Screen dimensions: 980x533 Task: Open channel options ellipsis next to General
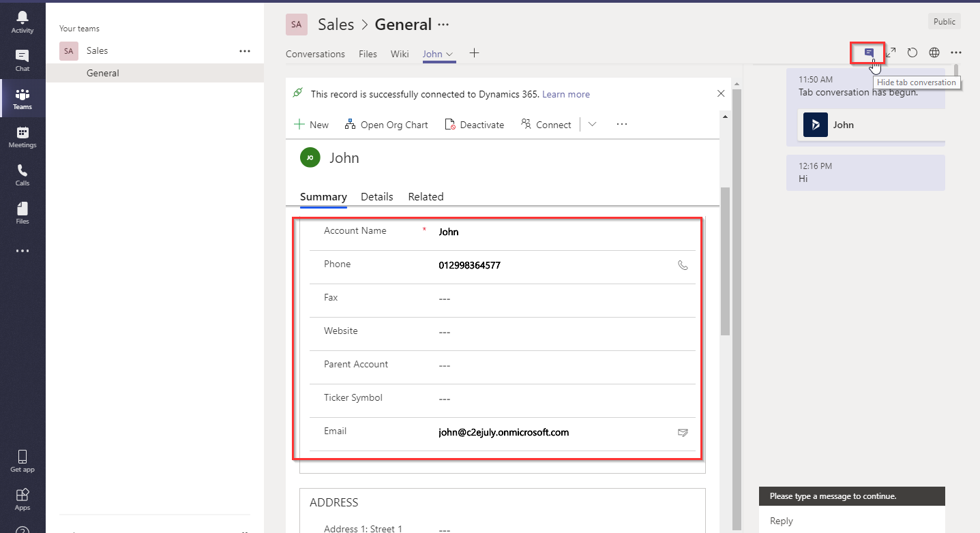[x=443, y=25]
